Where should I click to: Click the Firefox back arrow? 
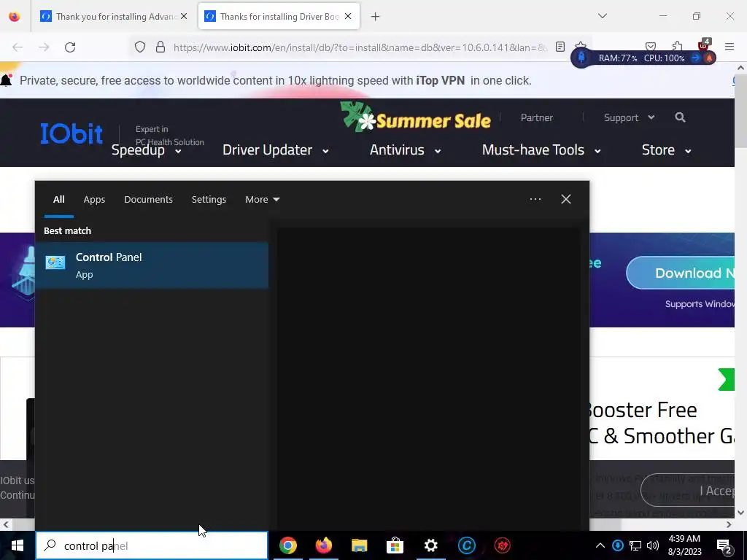click(x=18, y=47)
